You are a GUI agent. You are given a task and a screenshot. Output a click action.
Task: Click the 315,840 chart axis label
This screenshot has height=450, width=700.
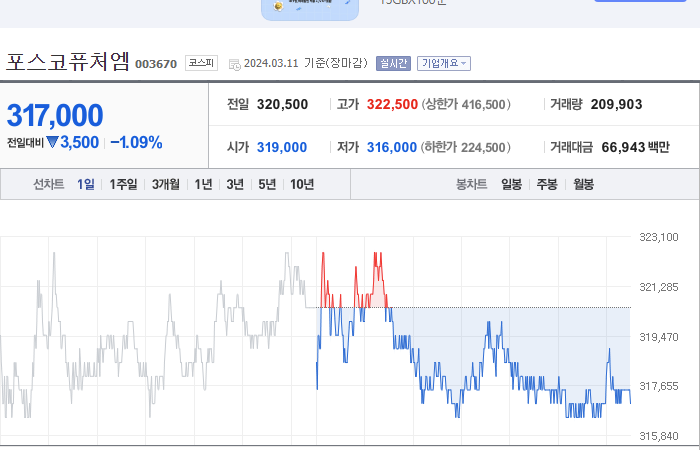[659, 436]
